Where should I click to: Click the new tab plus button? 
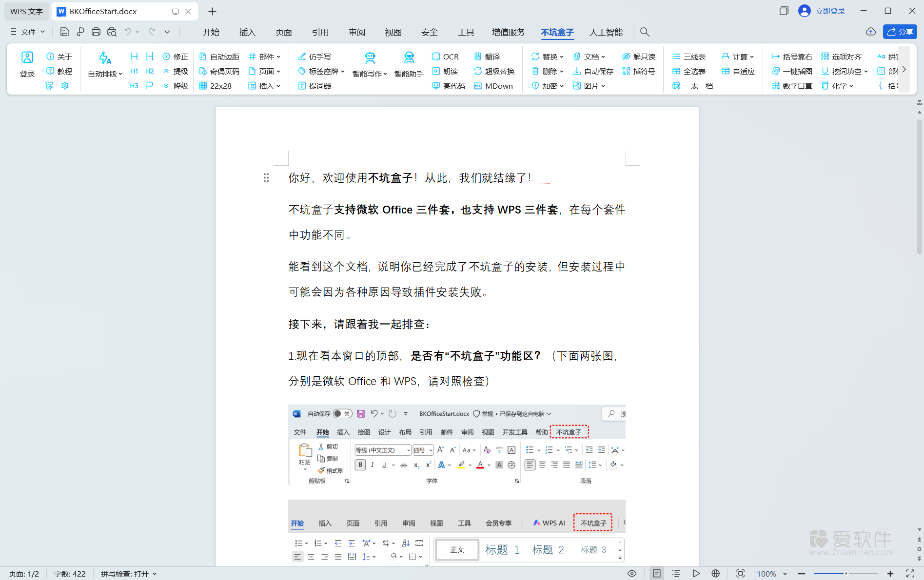pos(212,11)
